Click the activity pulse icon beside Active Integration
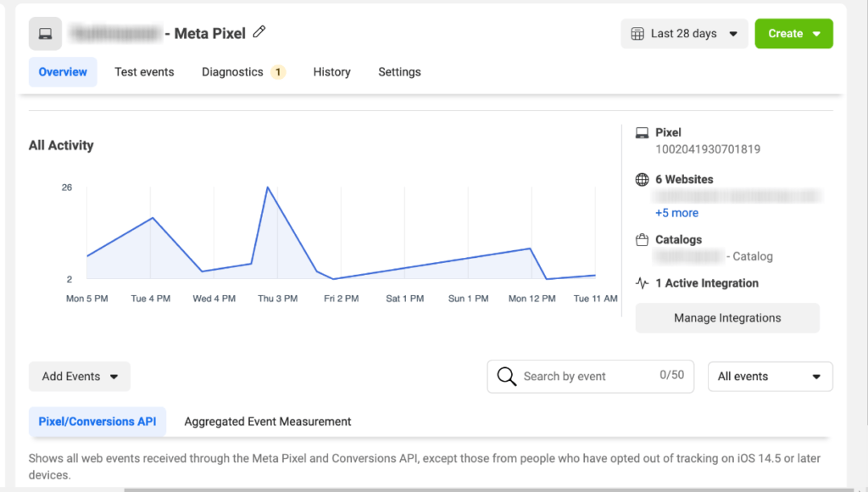 643,283
